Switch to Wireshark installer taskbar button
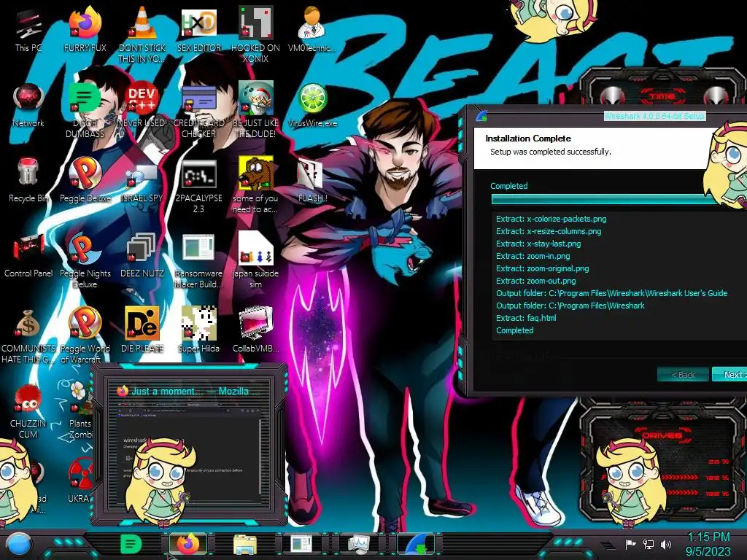Viewport: 747px width, 560px height. point(416,544)
